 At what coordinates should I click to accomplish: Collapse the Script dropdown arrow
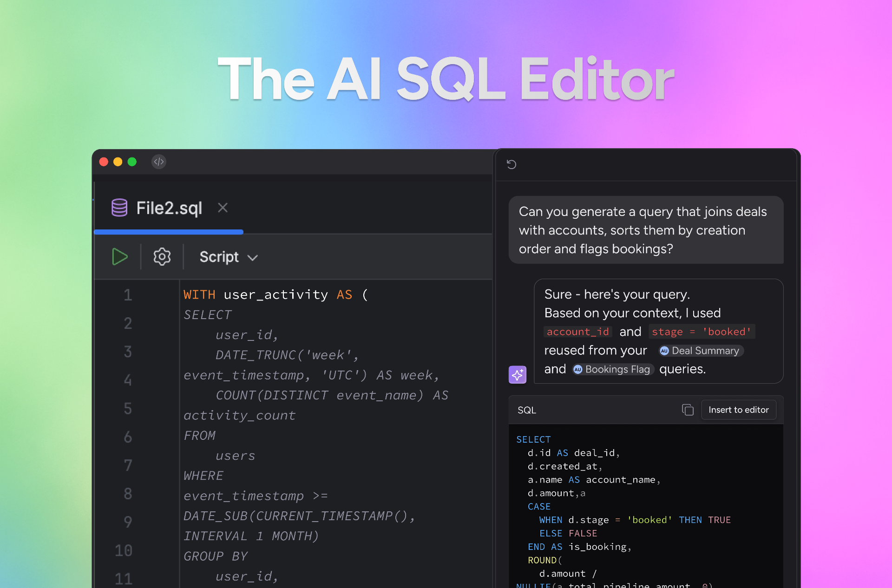tap(252, 257)
